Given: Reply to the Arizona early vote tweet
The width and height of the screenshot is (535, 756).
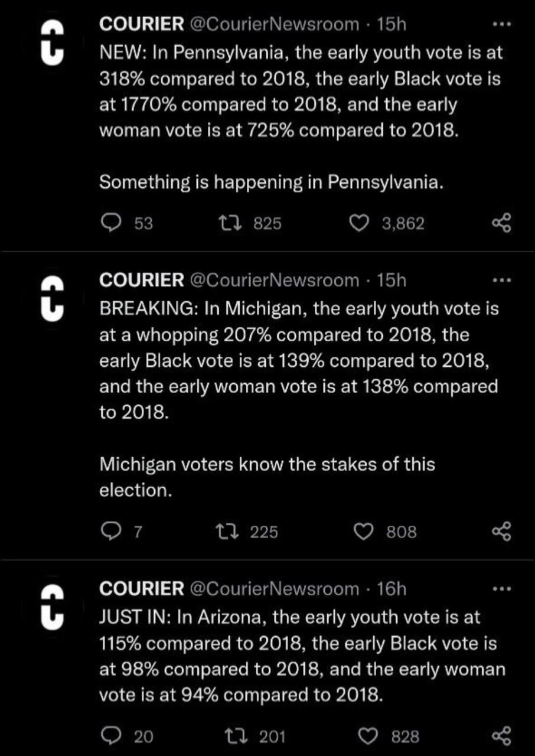Looking at the screenshot, I should coord(110,736).
